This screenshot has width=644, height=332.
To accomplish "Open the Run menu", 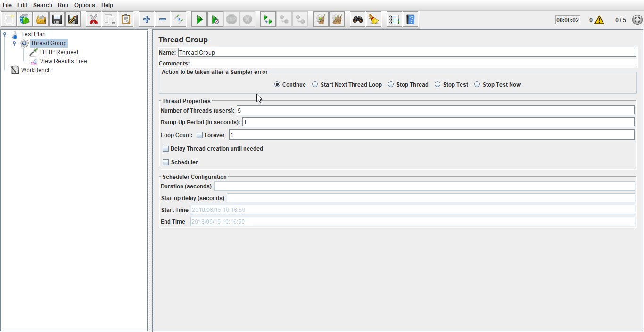I will (62, 5).
